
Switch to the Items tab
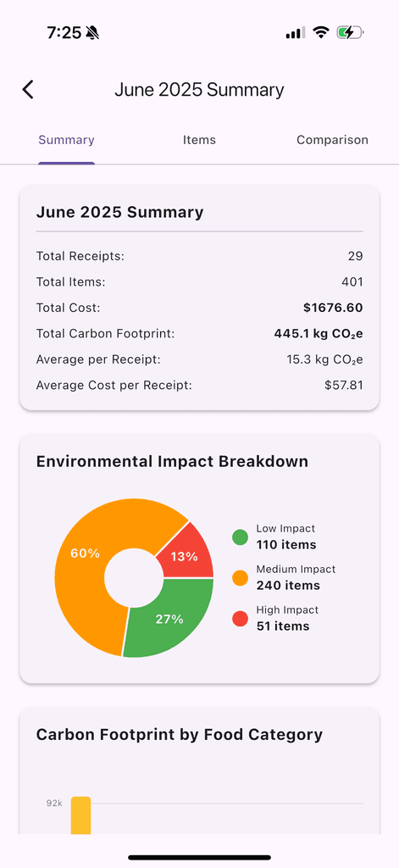click(199, 140)
